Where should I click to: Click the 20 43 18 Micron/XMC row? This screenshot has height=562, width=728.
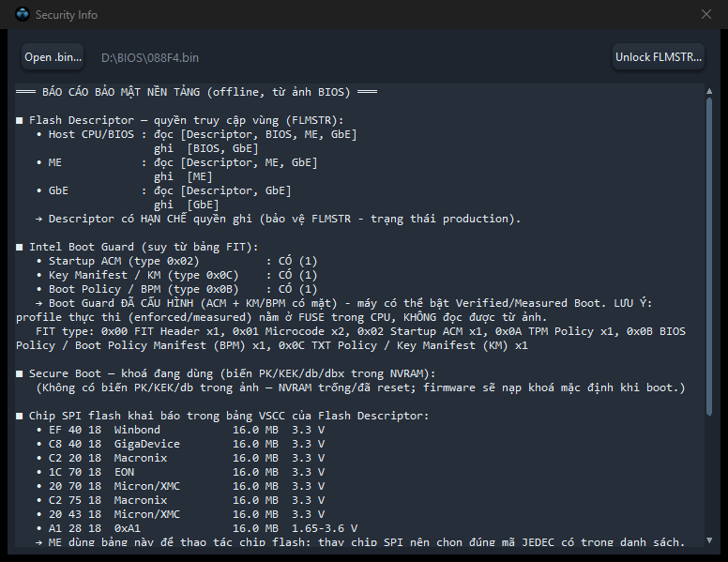180,515
